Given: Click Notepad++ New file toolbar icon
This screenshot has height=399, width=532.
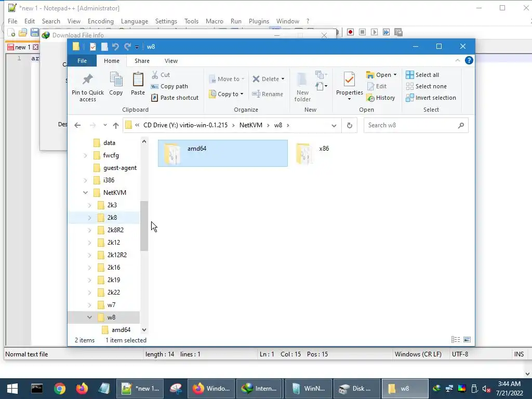Looking at the screenshot, I should 11,32.
